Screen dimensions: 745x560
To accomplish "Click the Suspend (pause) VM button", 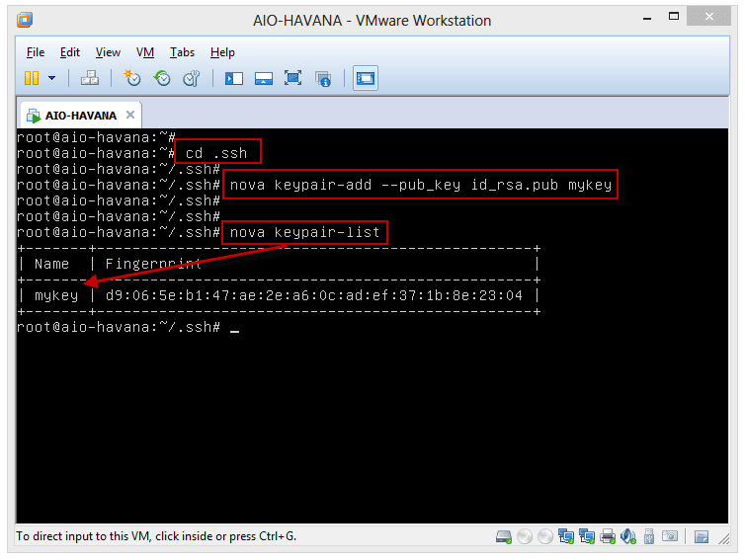I will tap(32, 78).
